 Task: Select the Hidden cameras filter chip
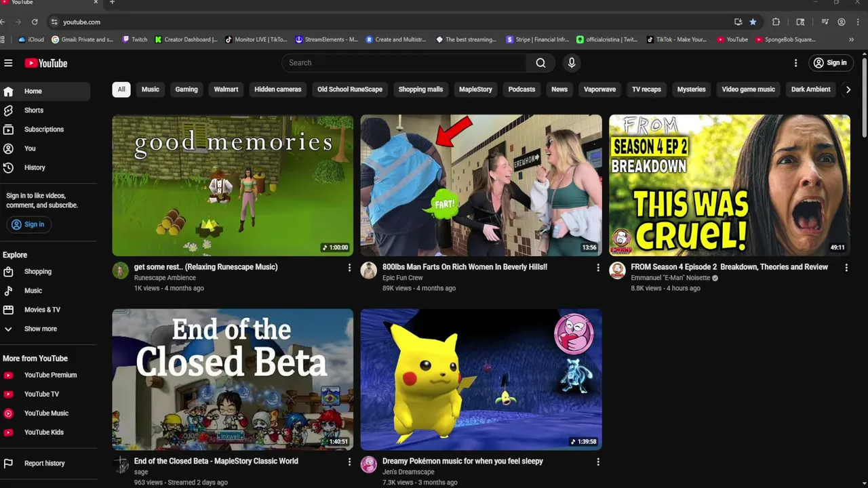point(277,89)
